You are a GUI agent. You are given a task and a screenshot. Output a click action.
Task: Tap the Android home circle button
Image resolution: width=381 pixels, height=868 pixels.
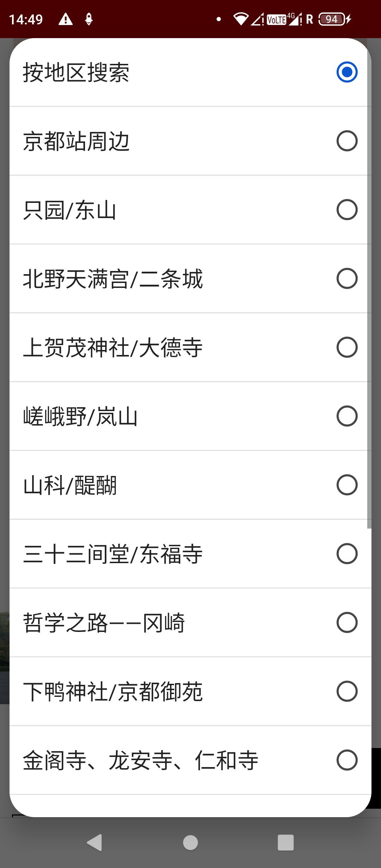pyautogui.click(x=190, y=843)
